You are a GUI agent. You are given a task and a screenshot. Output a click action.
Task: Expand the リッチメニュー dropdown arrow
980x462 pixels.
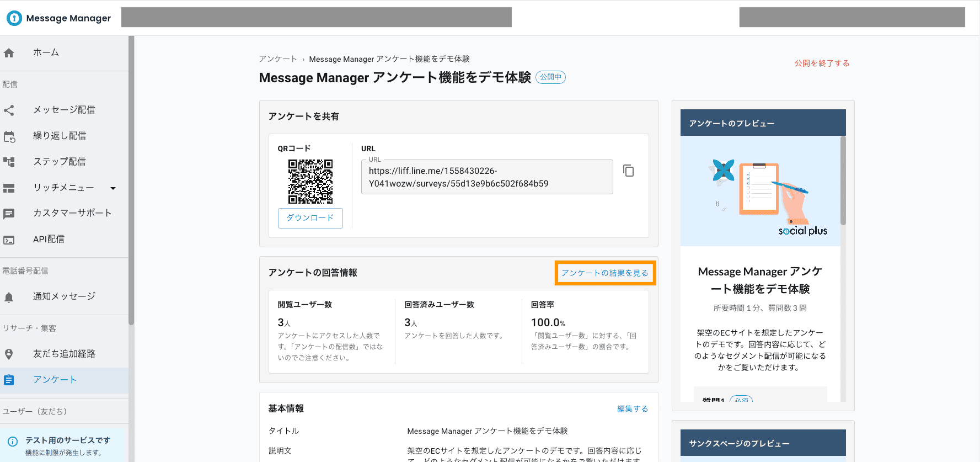[113, 188]
